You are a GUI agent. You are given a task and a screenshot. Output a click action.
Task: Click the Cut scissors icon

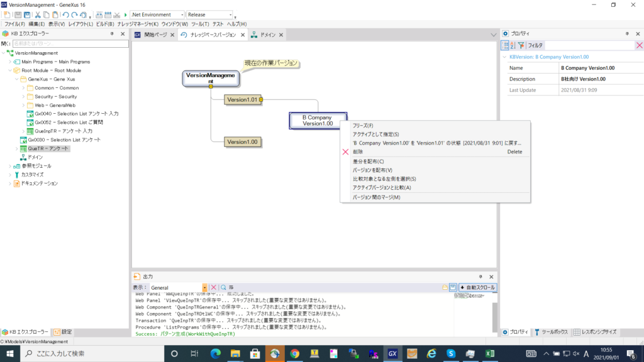[38, 15]
